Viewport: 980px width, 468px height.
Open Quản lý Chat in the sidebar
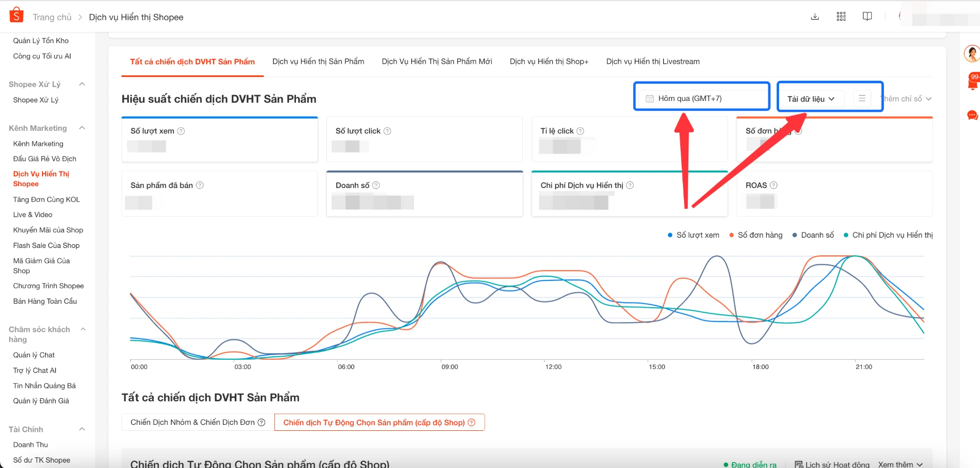coord(34,355)
